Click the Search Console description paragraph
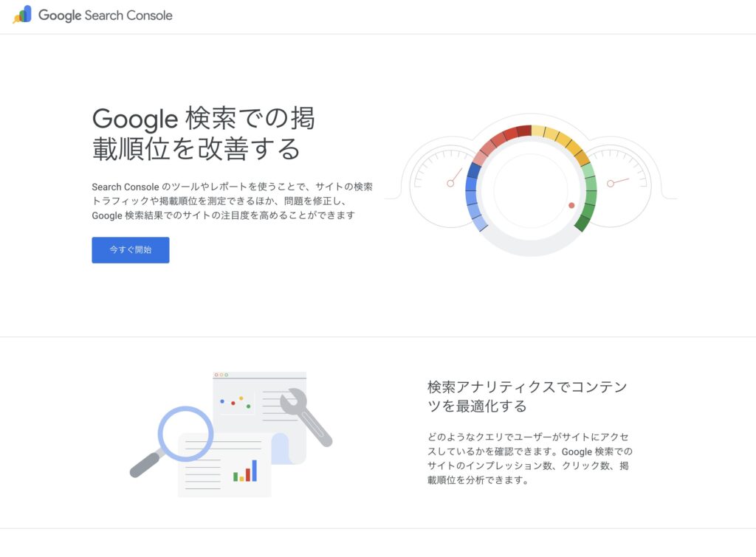 point(232,201)
